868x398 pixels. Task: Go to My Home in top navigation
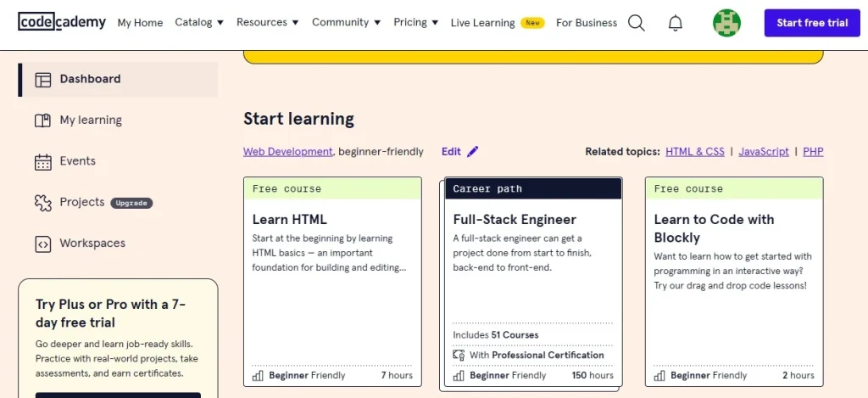[140, 23]
